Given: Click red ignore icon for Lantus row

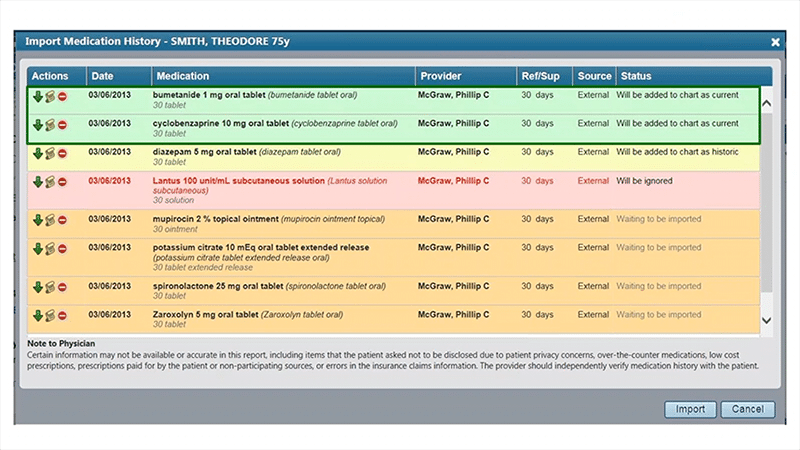Looking at the screenshot, I should [62, 182].
